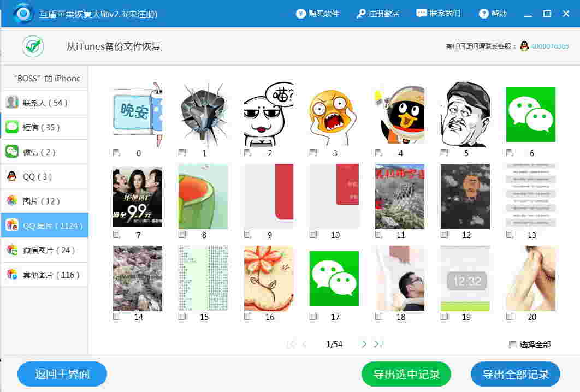Click the 导出全部记录 export all button
The image size is (580, 392).
tap(514, 374)
